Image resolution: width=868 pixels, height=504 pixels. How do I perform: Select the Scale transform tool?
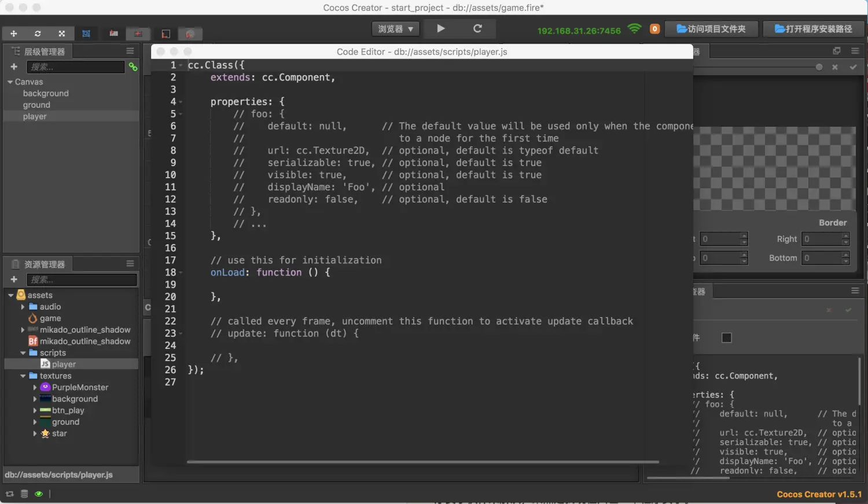tap(62, 34)
